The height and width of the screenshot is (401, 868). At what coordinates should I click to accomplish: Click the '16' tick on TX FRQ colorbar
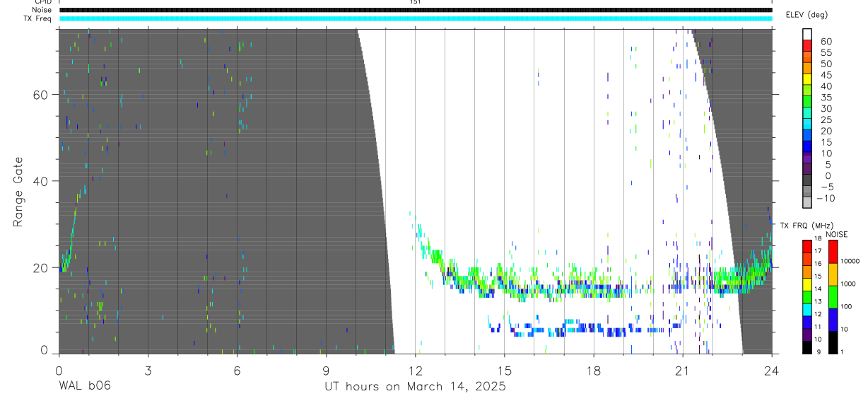click(819, 264)
